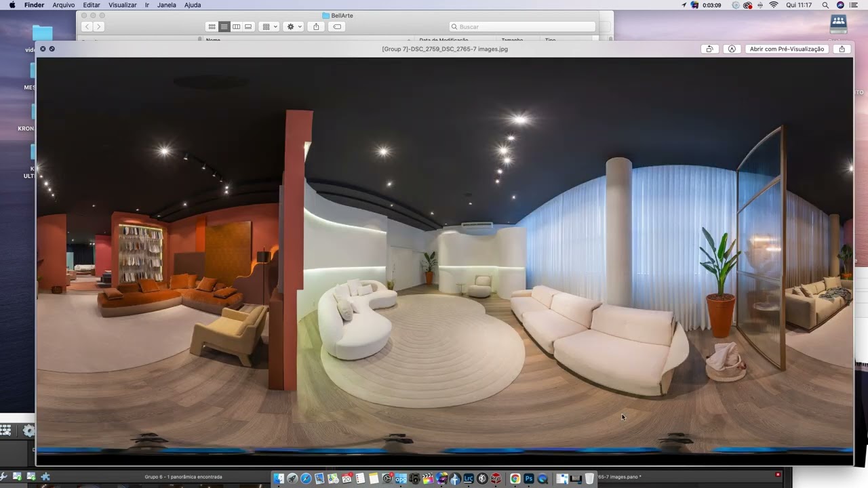The height and width of the screenshot is (488, 868).
Task: Switch Finder to list view
Action: click(224, 26)
